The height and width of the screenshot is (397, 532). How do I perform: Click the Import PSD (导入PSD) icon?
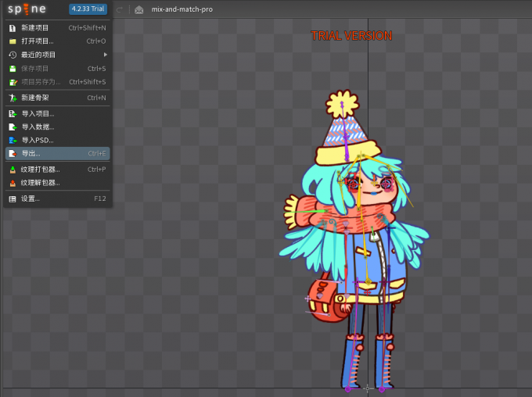click(x=13, y=141)
